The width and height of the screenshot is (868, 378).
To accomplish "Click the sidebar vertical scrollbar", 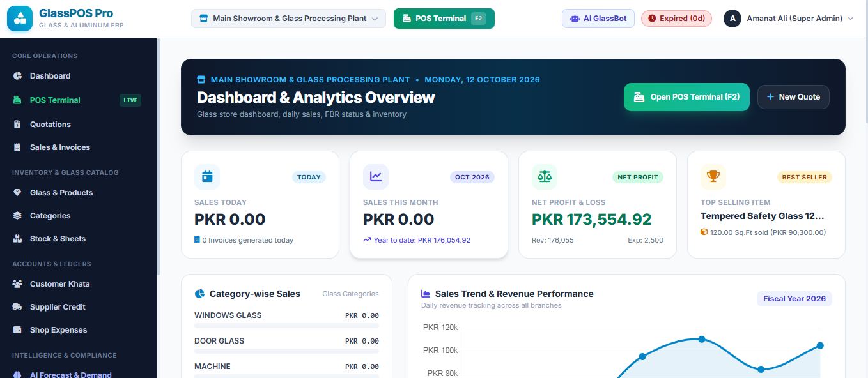I will [159, 156].
